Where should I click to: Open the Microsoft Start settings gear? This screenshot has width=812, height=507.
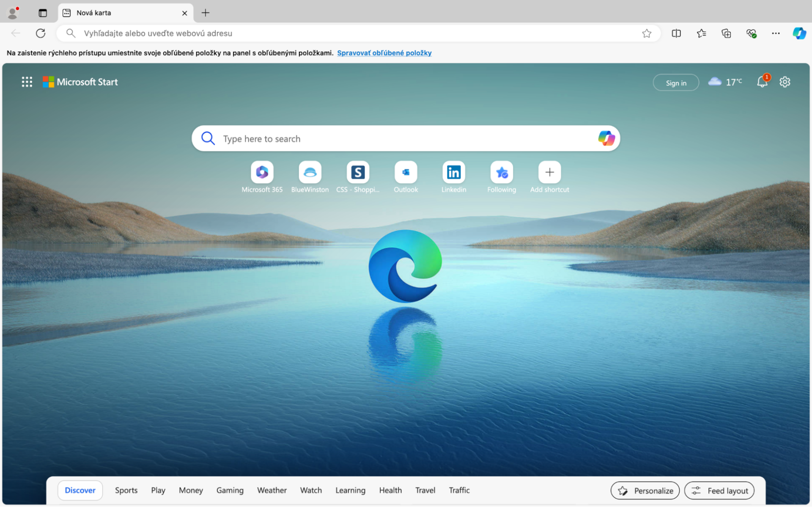tap(785, 82)
